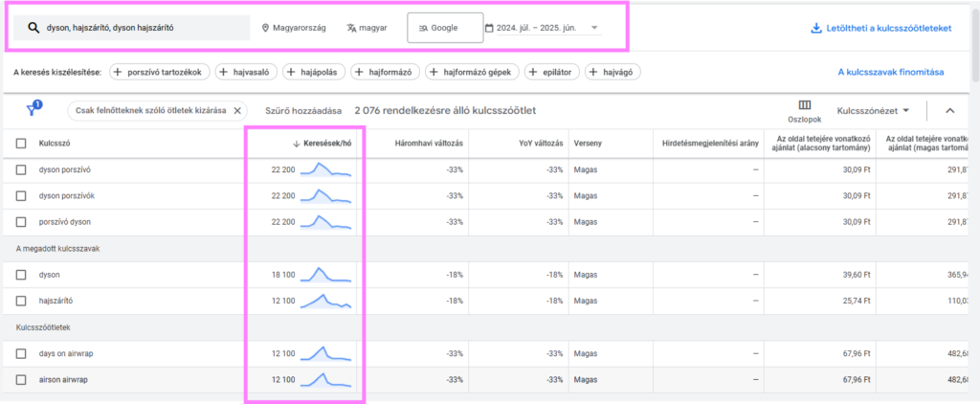Change the Magyarország location setting
Viewport: 980px width, 404px height.
click(293, 28)
